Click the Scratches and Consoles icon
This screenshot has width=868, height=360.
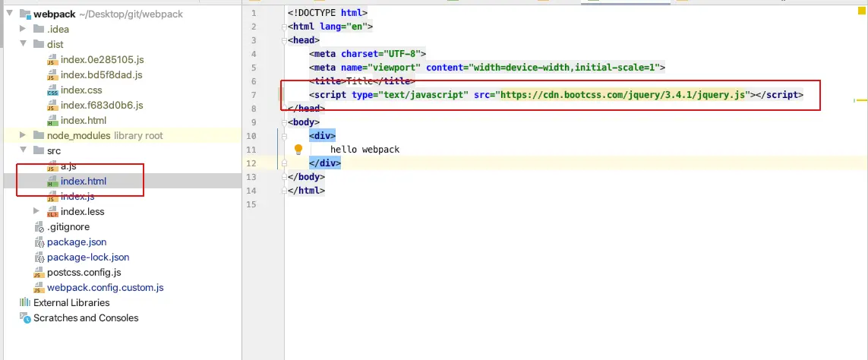click(24, 317)
